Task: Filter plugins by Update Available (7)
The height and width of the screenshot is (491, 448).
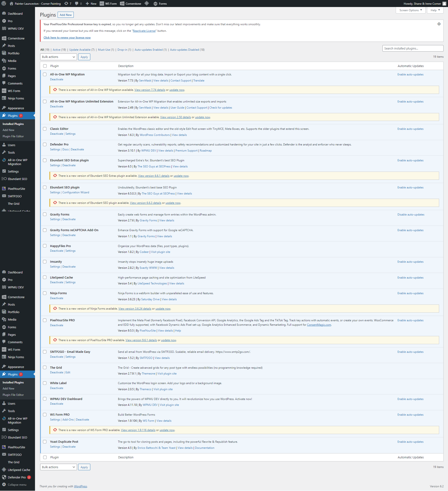Action: click(82, 50)
